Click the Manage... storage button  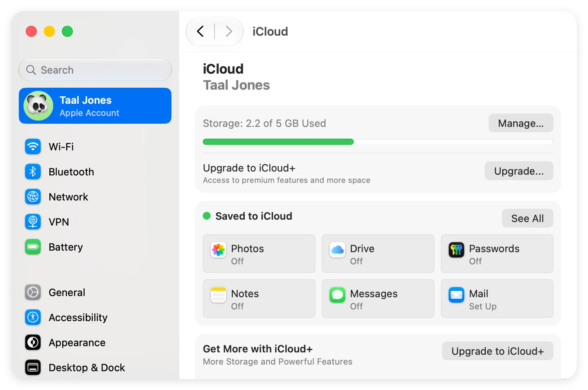click(521, 123)
